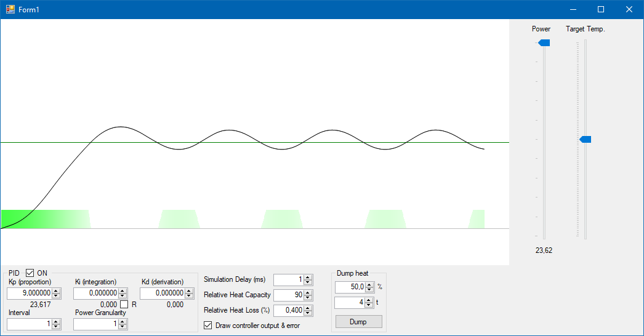Click the Dump heat t value field
Image resolution: width=644 pixels, height=336 pixels.
pos(350,302)
